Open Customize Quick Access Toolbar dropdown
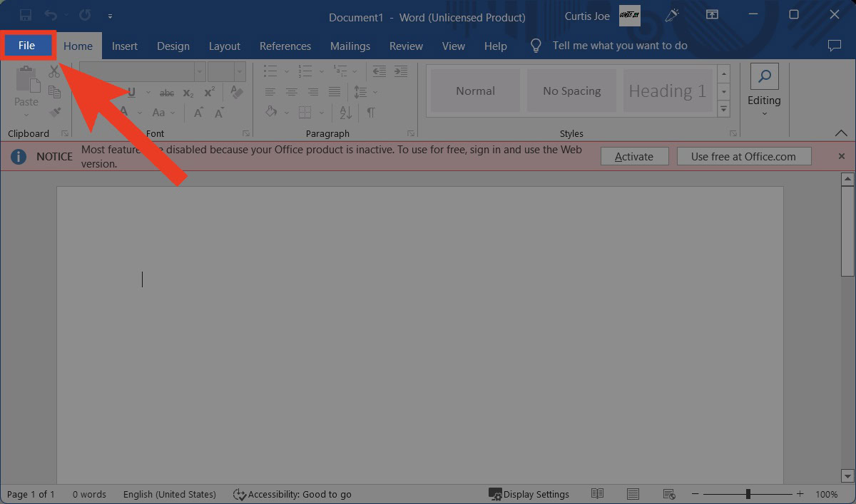This screenshot has width=856, height=504. click(x=110, y=15)
